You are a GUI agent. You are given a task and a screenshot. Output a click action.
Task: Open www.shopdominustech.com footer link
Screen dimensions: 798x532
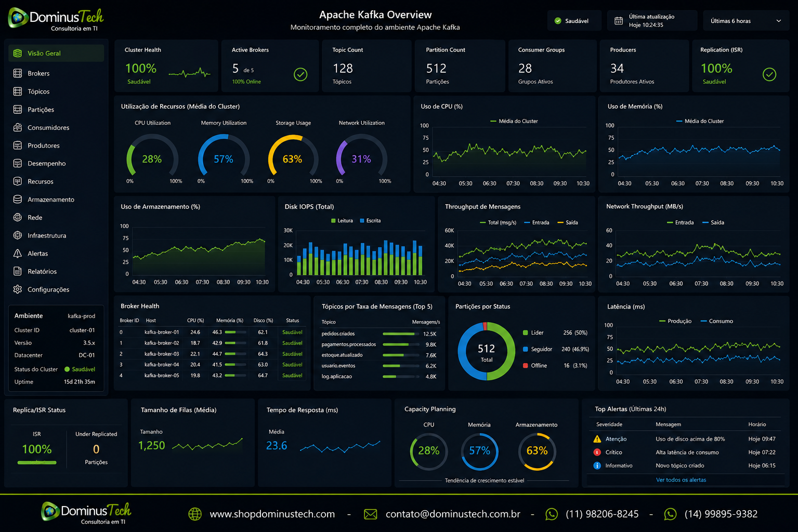(x=272, y=514)
